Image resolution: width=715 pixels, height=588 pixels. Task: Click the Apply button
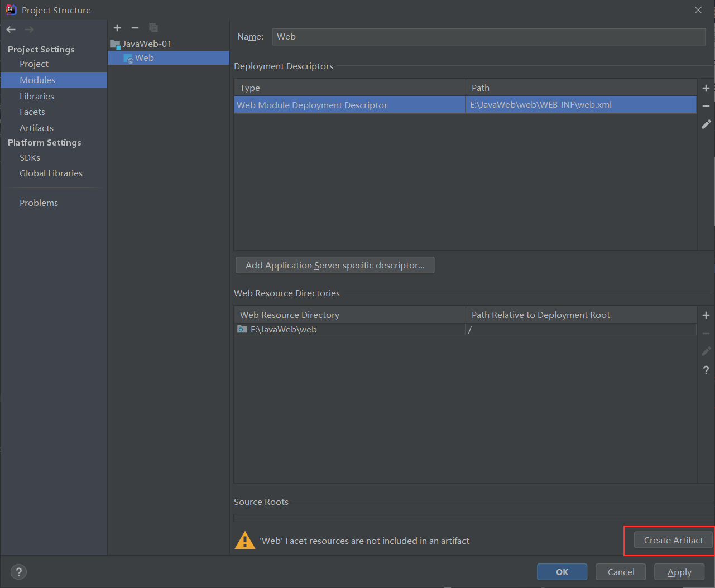(679, 572)
